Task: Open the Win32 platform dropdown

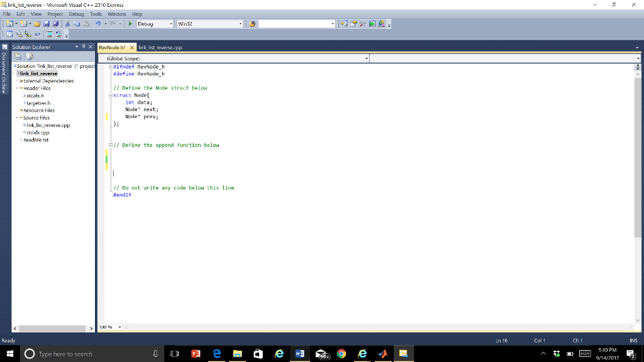Action: (240, 25)
